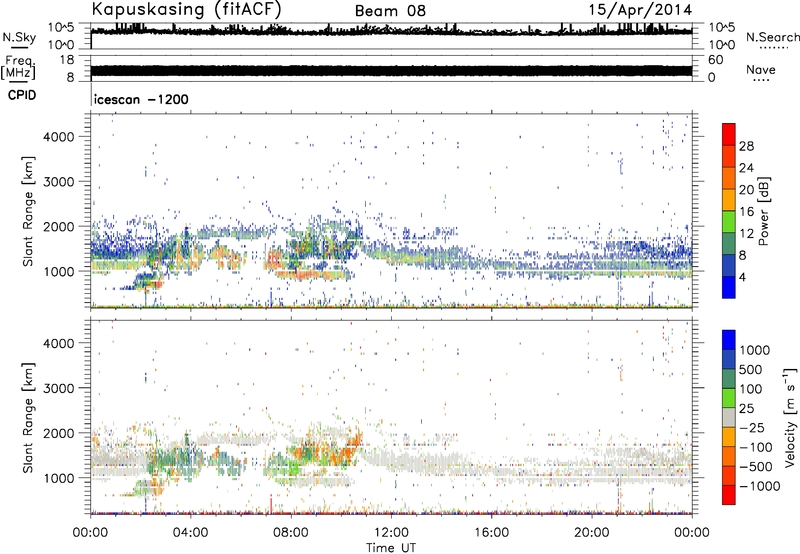The width and height of the screenshot is (800, 554).
Task: Click the "4" label on the power colorbar
Action: click(x=742, y=277)
